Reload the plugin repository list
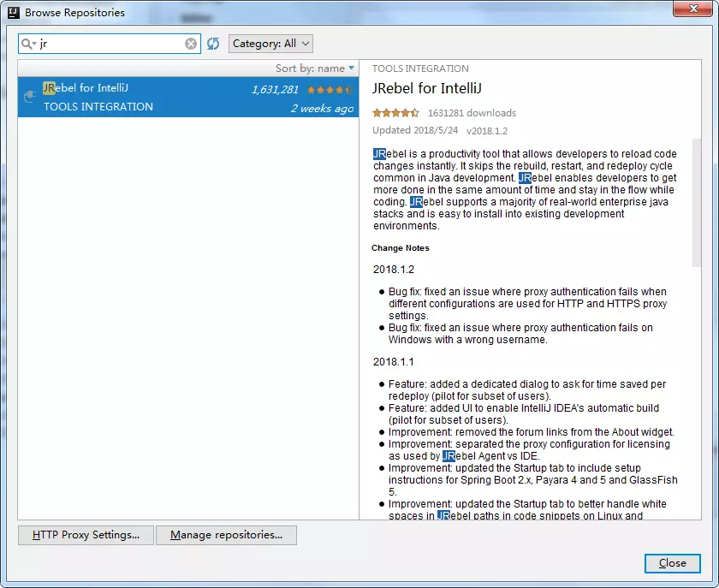719x588 pixels. [213, 44]
